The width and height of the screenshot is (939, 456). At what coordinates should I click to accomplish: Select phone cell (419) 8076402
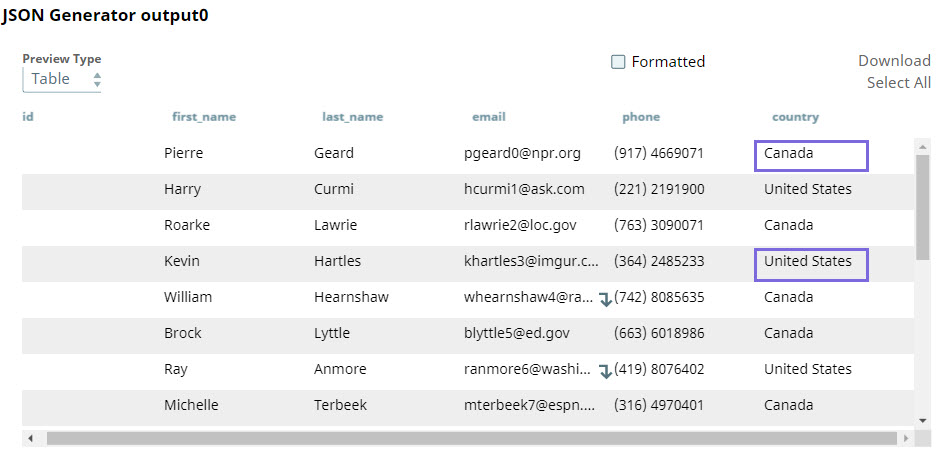point(659,369)
